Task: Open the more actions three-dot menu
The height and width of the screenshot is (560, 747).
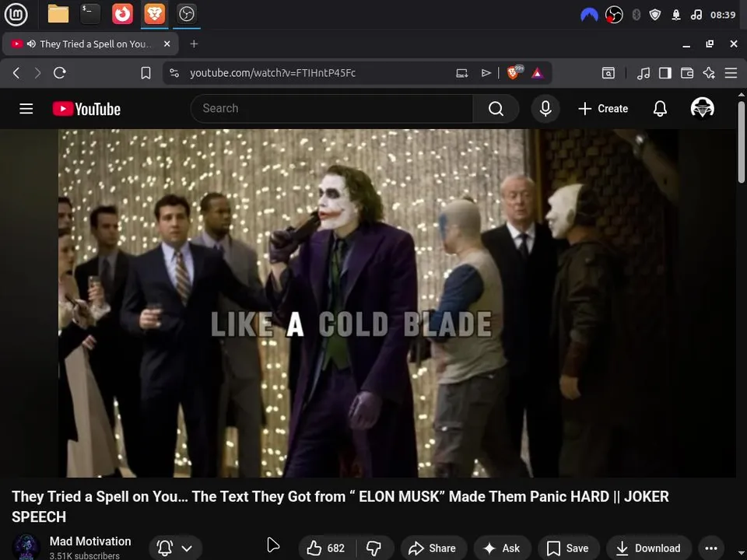Action: point(710,548)
